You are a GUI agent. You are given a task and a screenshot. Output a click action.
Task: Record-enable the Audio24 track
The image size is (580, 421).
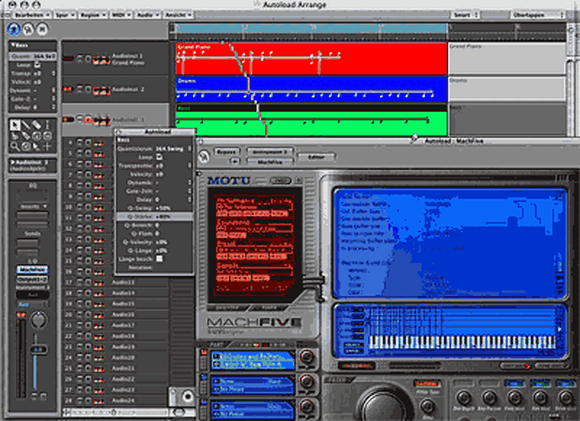click(x=88, y=401)
